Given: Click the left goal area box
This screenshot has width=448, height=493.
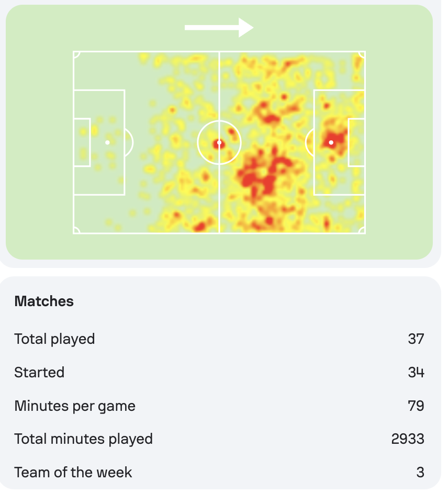Looking at the screenshot, I should [x=82, y=142].
